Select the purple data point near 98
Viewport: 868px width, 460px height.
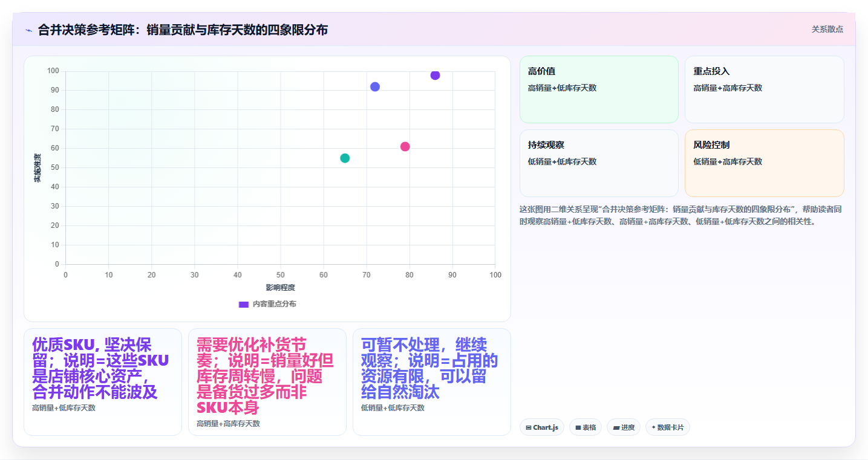tap(435, 75)
